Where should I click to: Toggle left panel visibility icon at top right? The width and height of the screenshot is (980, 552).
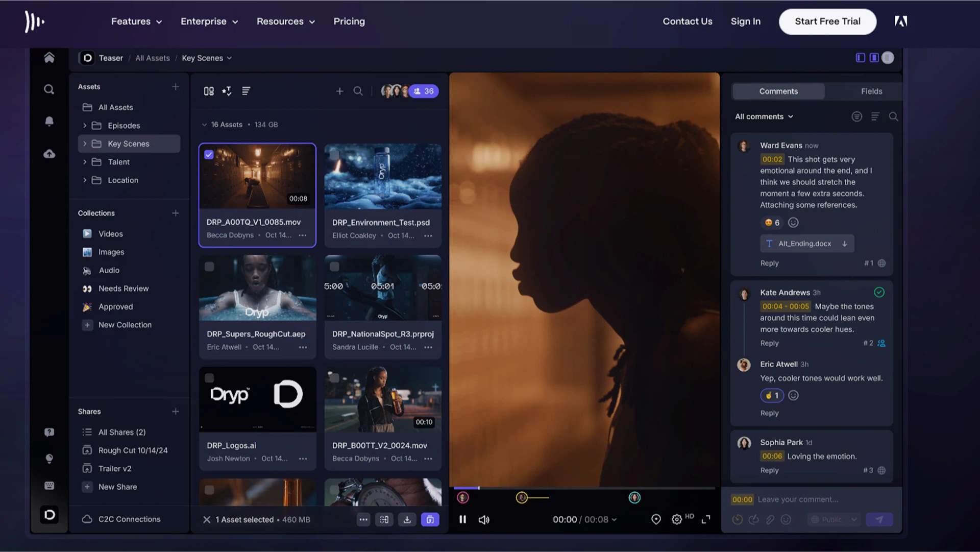point(861,58)
